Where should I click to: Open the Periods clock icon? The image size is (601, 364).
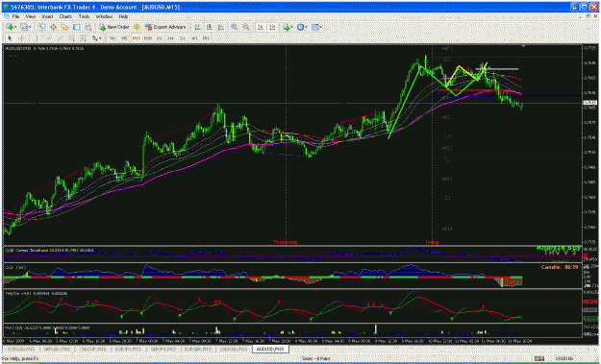click(x=300, y=27)
